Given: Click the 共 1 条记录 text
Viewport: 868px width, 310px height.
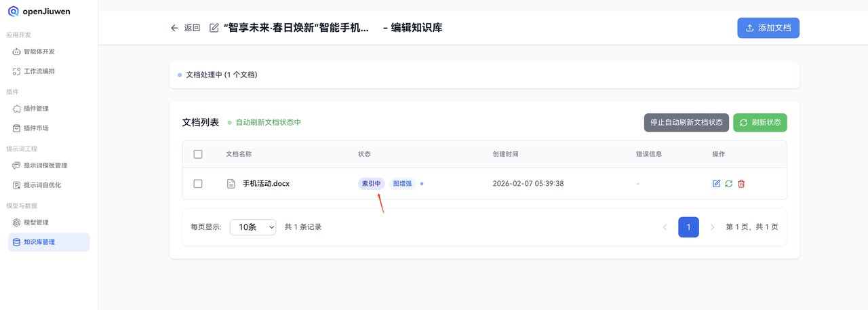Looking at the screenshot, I should point(303,227).
